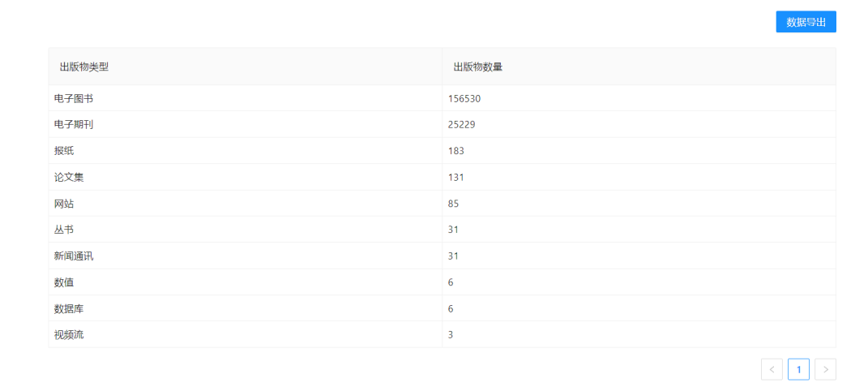Go to the next page arrow

pyautogui.click(x=825, y=369)
